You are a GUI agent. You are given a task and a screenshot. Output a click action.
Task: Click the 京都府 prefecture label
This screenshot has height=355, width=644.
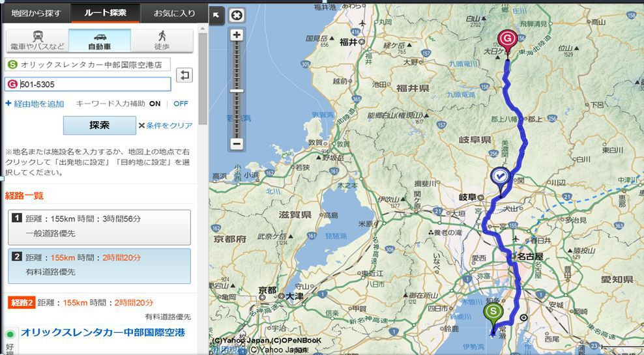click(230, 239)
